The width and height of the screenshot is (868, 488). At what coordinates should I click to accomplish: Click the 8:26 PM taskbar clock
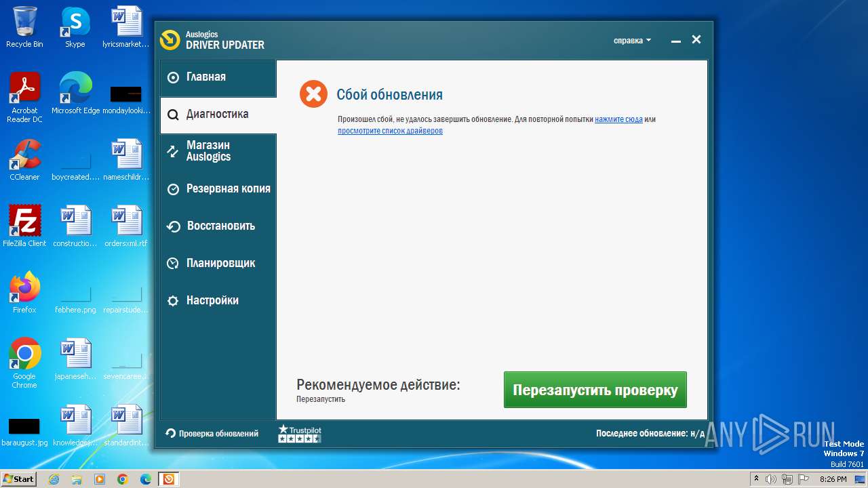833,479
